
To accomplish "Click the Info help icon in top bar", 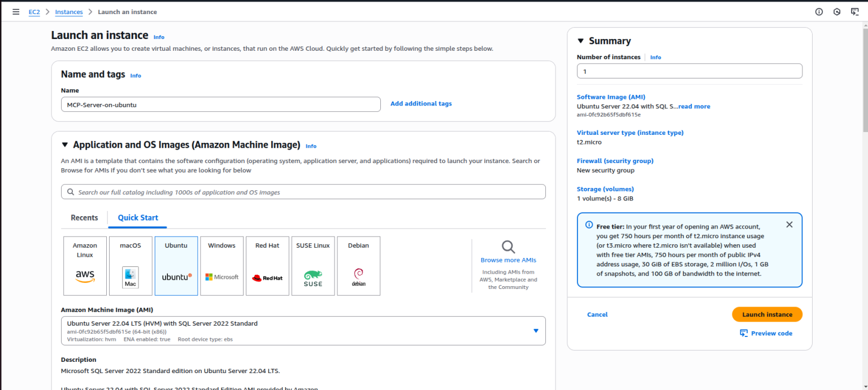I will point(818,11).
